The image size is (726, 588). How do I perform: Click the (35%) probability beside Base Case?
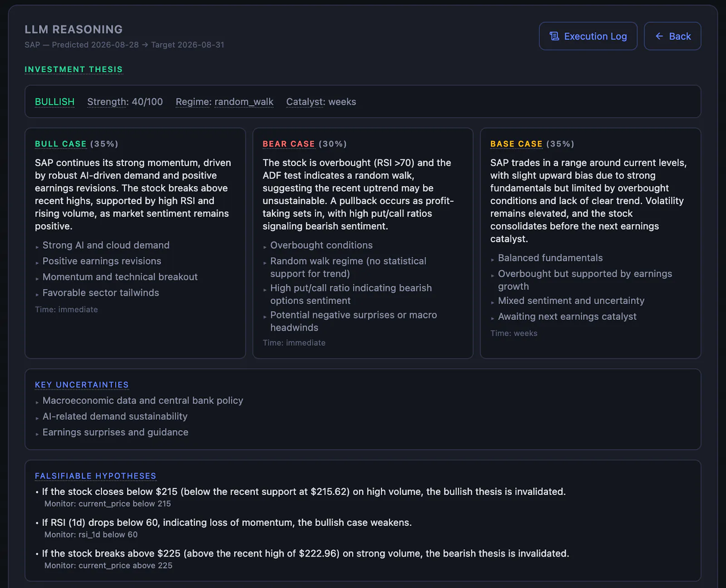click(x=560, y=144)
